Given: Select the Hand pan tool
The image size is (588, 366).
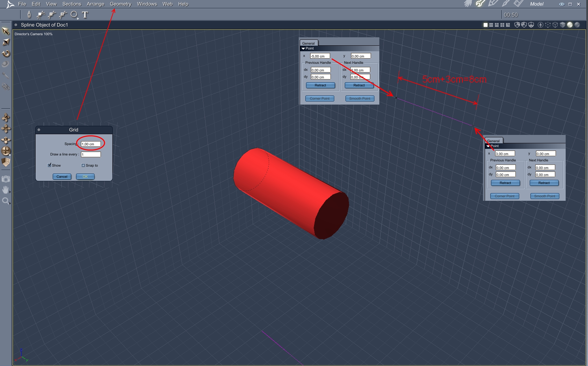Looking at the screenshot, I should tap(6, 190).
